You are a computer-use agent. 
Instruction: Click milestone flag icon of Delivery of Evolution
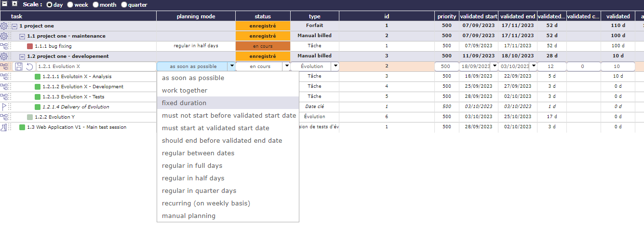pyautogui.click(x=4, y=107)
